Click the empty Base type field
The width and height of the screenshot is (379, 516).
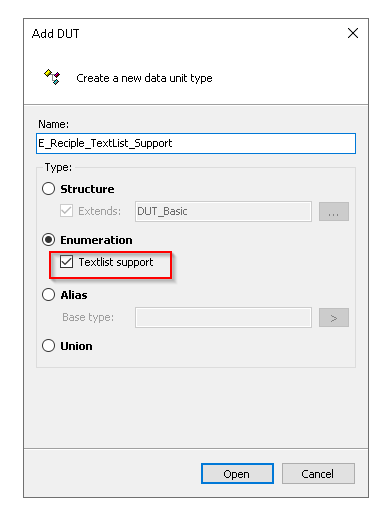pyautogui.click(x=223, y=317)
